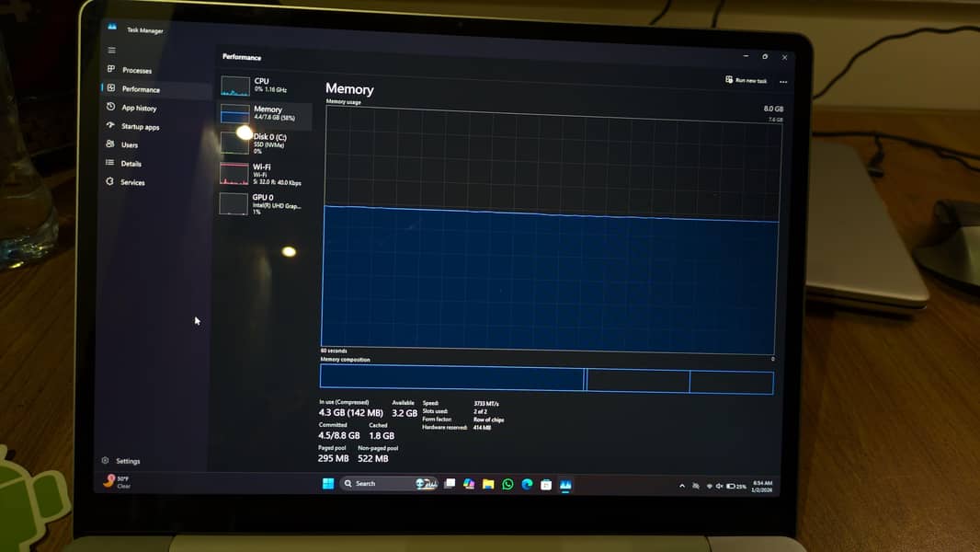
Task: Open WhatsApp from the taskbar
Action: click(507, 485)
